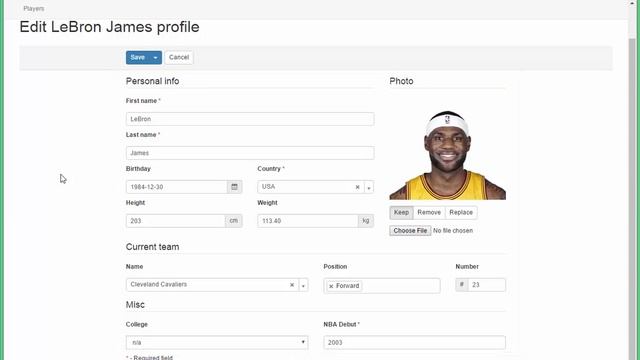Image resolution: width=640 pixels, height=360 pixels.
Task: Click the 'Current team' section heading
Action: point(153,247)
